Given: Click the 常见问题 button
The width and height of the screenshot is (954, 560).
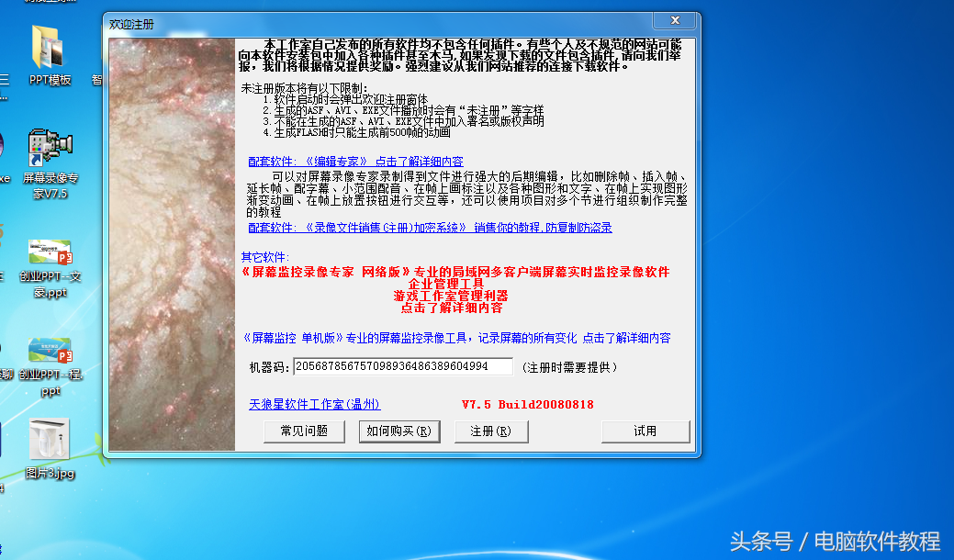Looking at the screenshot, I should pos(304,431).
